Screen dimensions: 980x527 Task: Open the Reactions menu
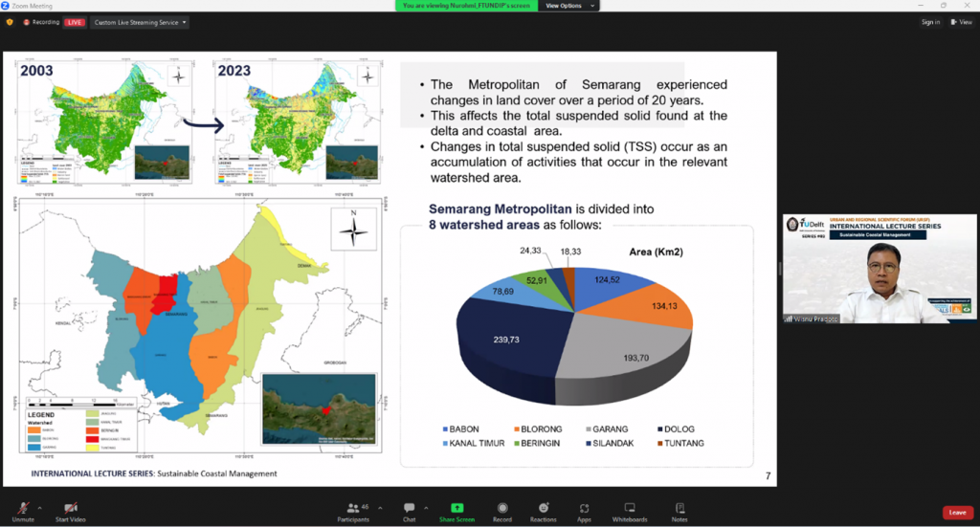pyautogui.click(x=544, y=508)
